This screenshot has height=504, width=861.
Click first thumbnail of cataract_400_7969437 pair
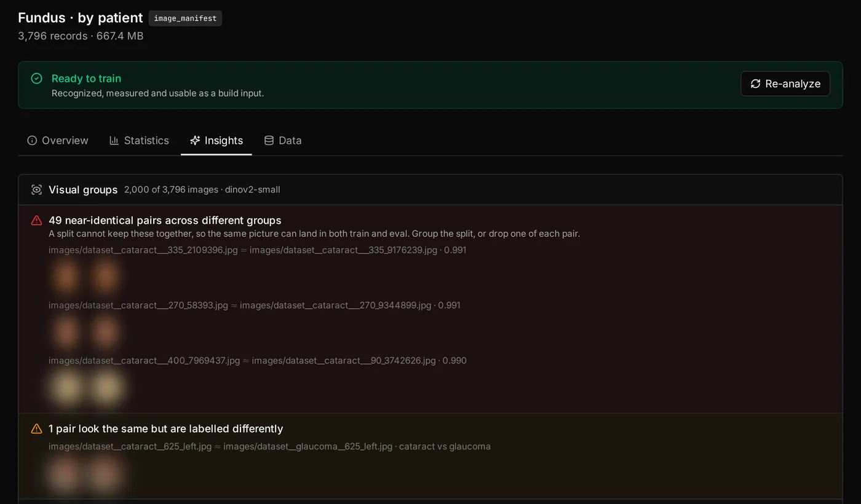[x=66, y=388]
